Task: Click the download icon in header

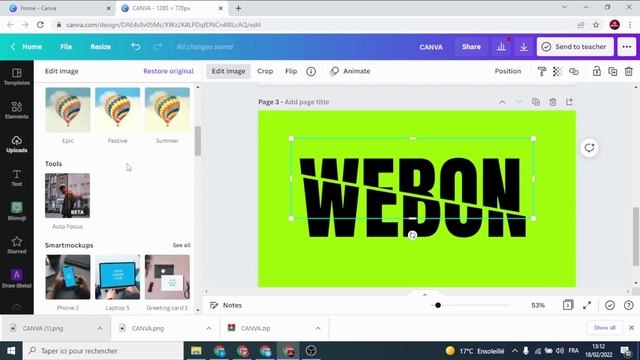Action: coord(524,47)
